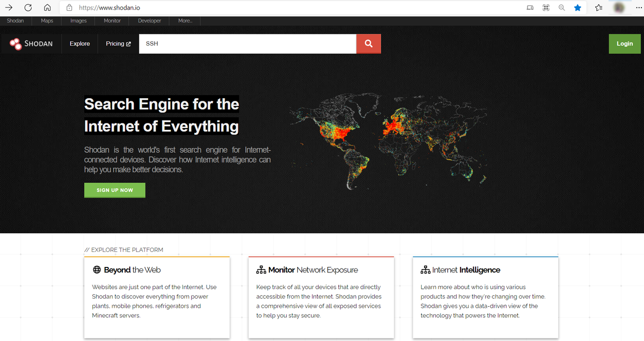
Task: Switch to the Images section
Action: point(78,20)
